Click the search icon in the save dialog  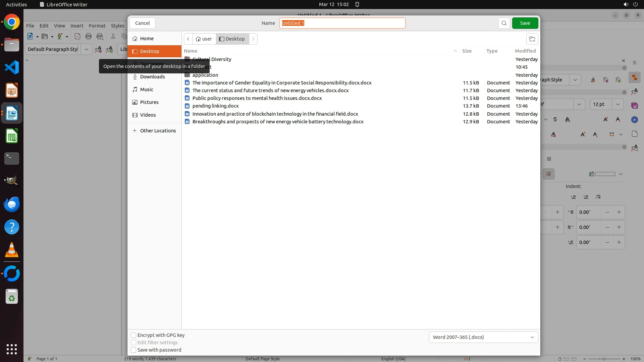click(504, 23)
